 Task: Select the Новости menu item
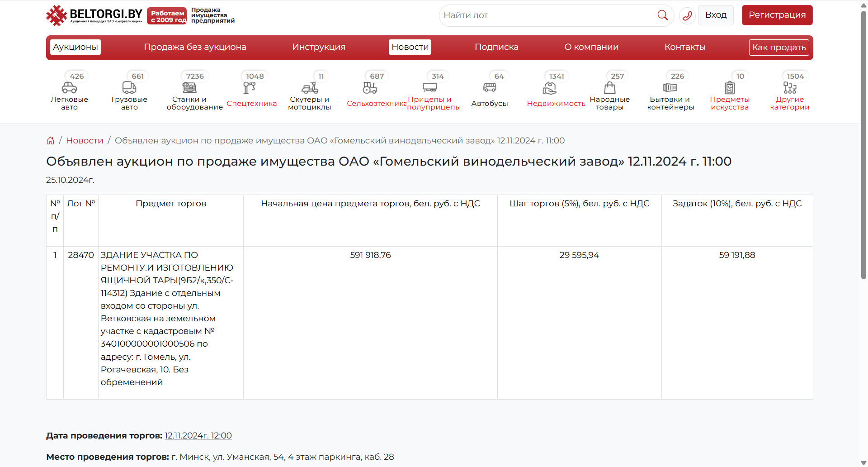410,47
